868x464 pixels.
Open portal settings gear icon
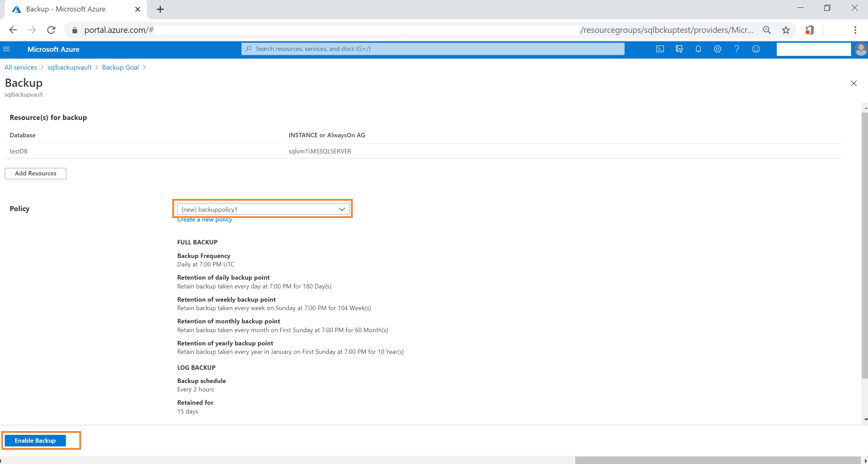(717, 49)
